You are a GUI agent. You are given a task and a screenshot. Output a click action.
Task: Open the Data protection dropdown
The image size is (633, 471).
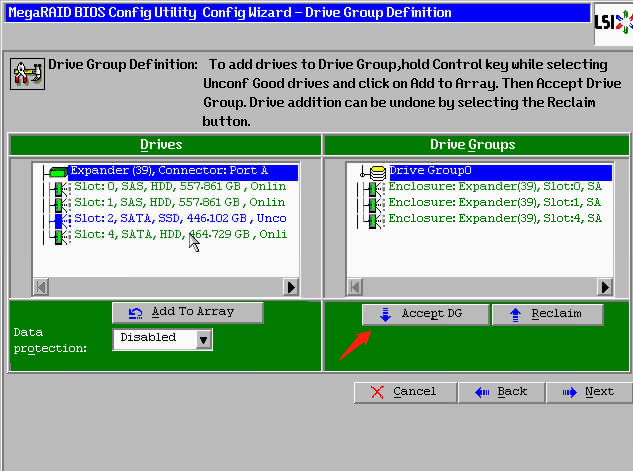[x=203, y=339]
